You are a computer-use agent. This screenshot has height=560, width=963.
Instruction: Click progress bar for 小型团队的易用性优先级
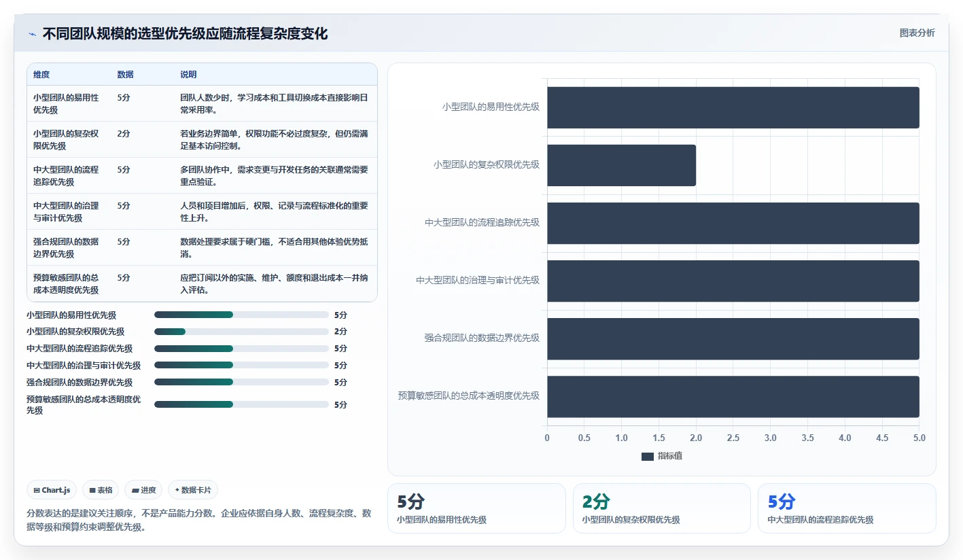[241, 315]
